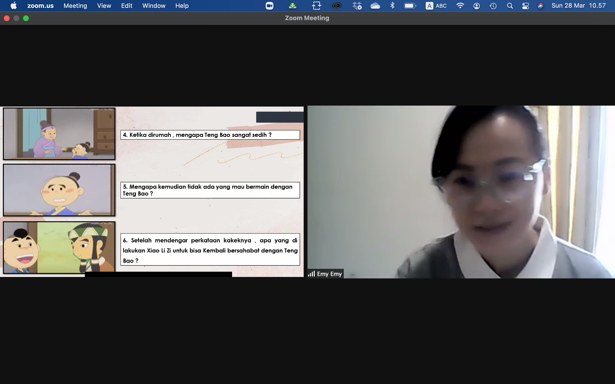The height and width of the screenshot is (384, 615).
Task: Open the Apple menu
Action: (x=13, y=5)
